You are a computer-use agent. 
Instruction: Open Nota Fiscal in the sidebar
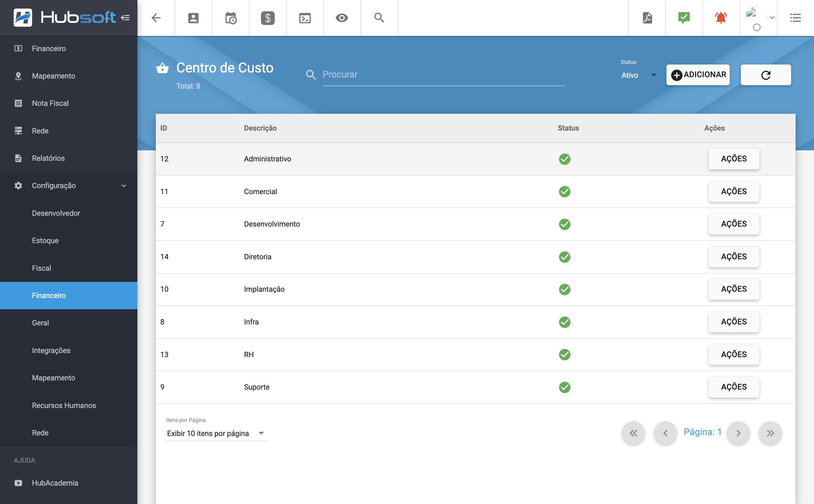69,103
